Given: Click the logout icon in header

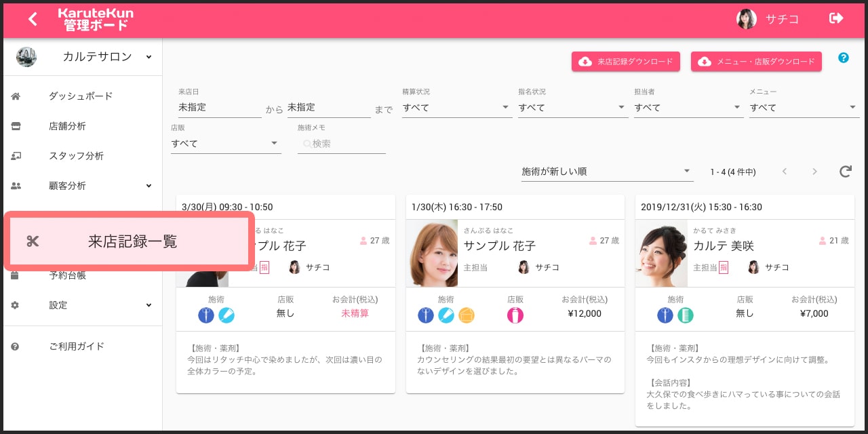Looking at the screenshot, I should point(836,18).
